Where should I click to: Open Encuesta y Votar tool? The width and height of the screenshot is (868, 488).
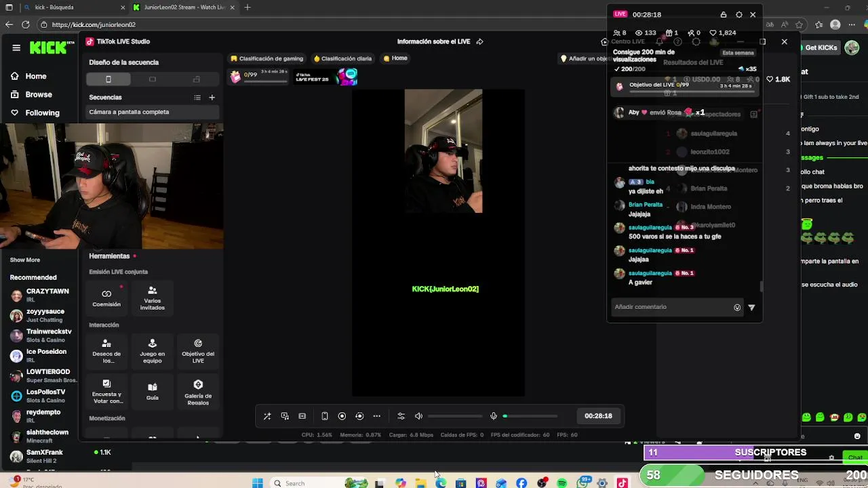click(106, 391)
